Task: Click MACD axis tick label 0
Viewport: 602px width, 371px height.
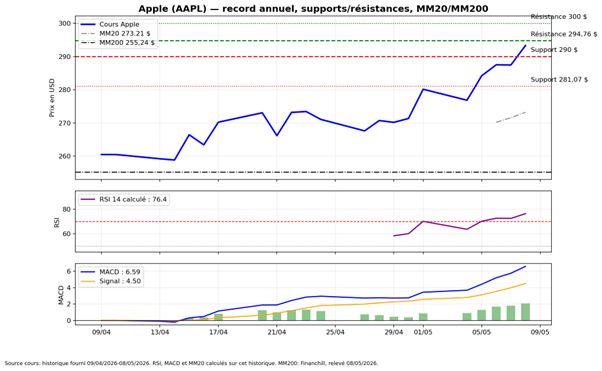Action: click(69, 321)
